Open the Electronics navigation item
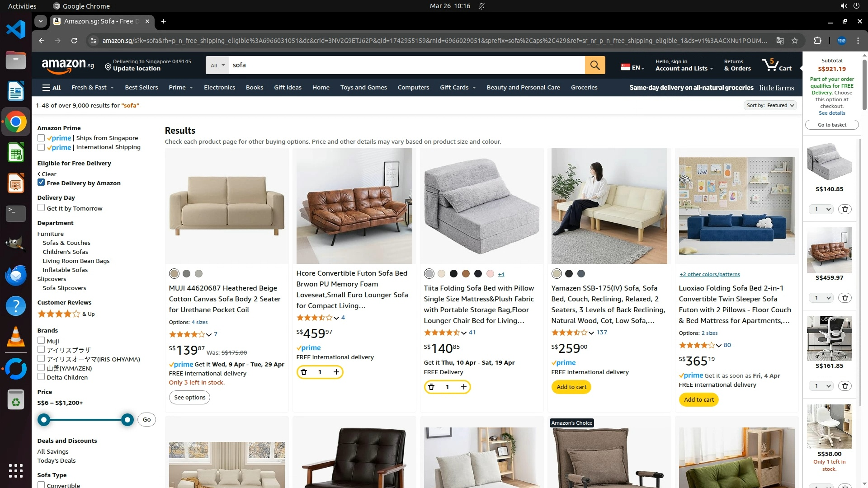The height and width of the screenshot is (488, 868). [x=219, y=87]
